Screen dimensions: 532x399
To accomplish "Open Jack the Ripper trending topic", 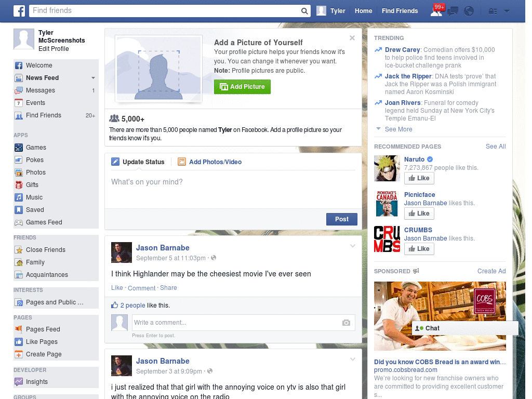I will [408, 76].
